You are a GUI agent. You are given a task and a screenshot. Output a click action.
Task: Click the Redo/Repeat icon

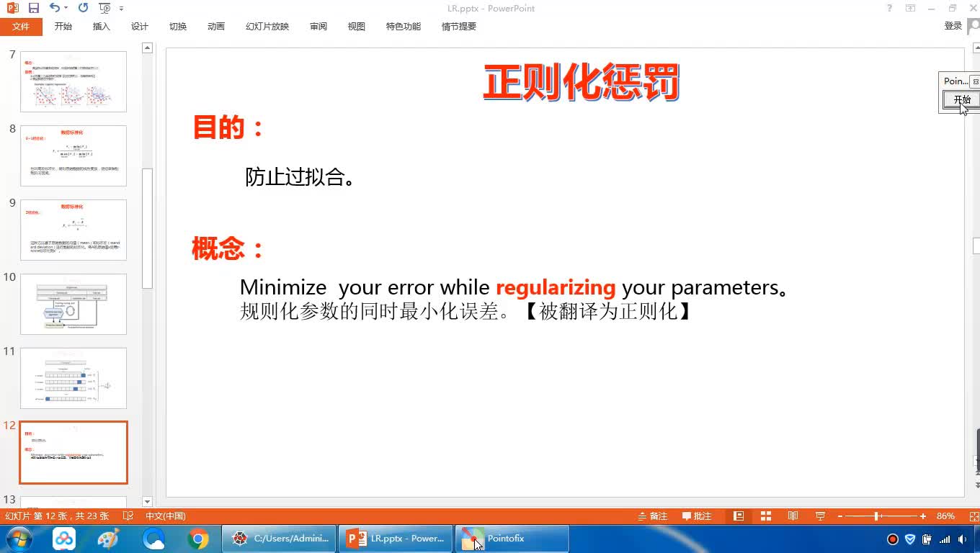[x=83, y=8]
